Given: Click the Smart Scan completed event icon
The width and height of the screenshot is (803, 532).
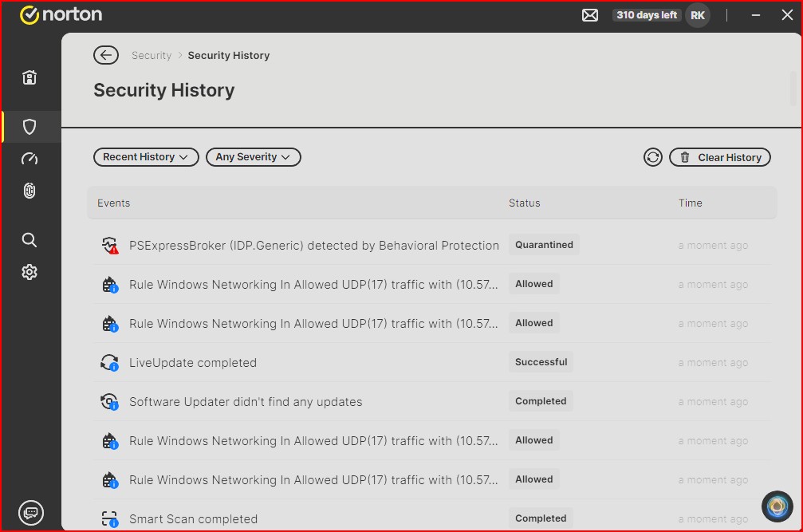Looking at the screenshot, I should pos(109,518).
